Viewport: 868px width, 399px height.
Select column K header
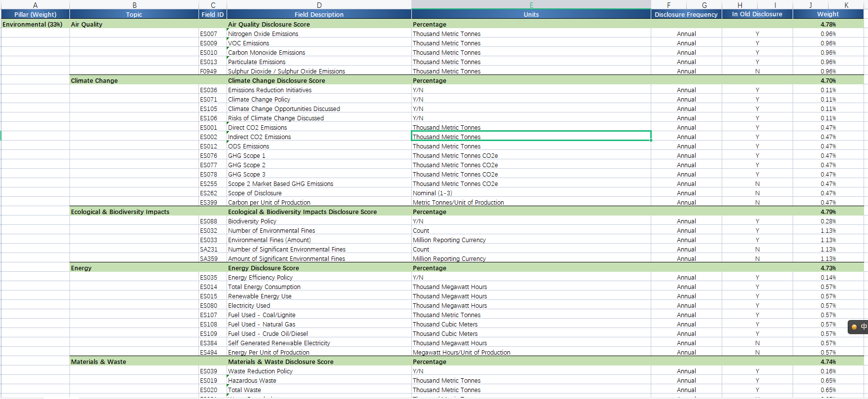click(846, 5)
